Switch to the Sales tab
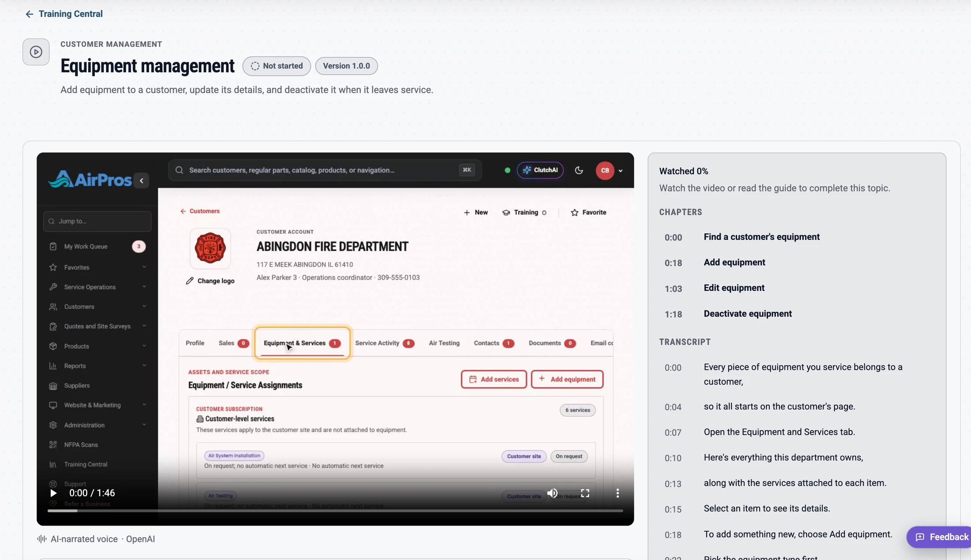This screenshot has width=971, height=560. click(233, 343)
